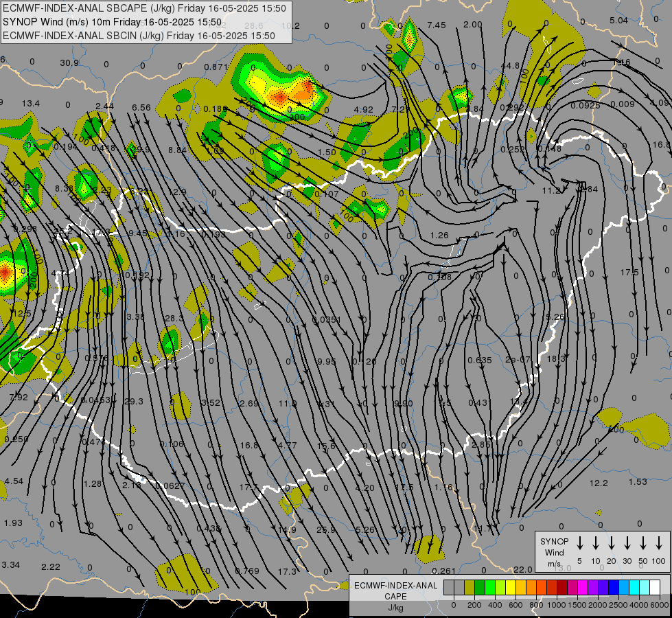Click the 'm/s' unit in wind legend
This screenshot has width=672, height=618.
[554, 564]
